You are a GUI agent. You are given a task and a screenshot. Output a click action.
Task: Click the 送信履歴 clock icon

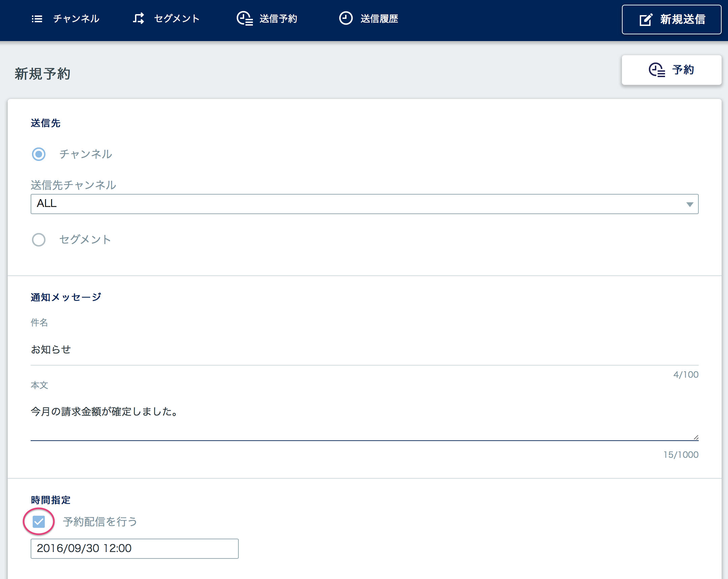coord(346,18)
